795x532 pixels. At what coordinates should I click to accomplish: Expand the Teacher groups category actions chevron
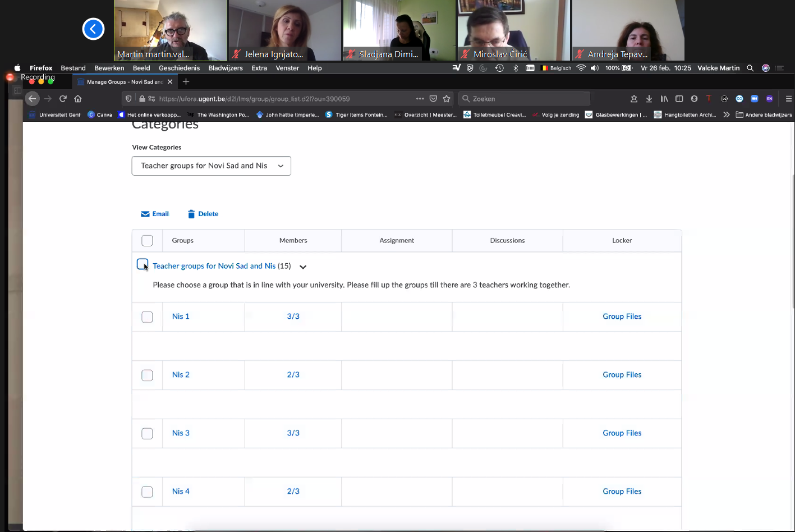point(303,267)
